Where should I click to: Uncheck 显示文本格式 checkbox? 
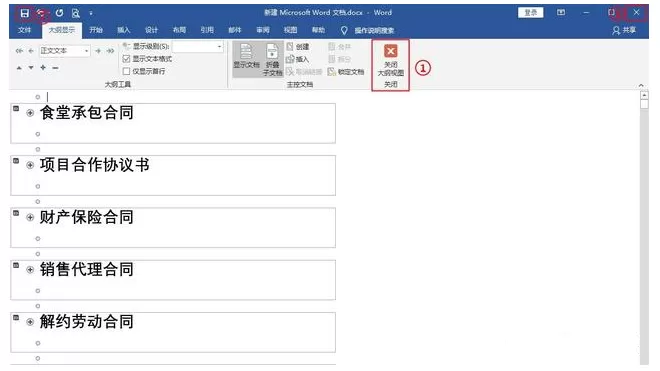[126, 59]
